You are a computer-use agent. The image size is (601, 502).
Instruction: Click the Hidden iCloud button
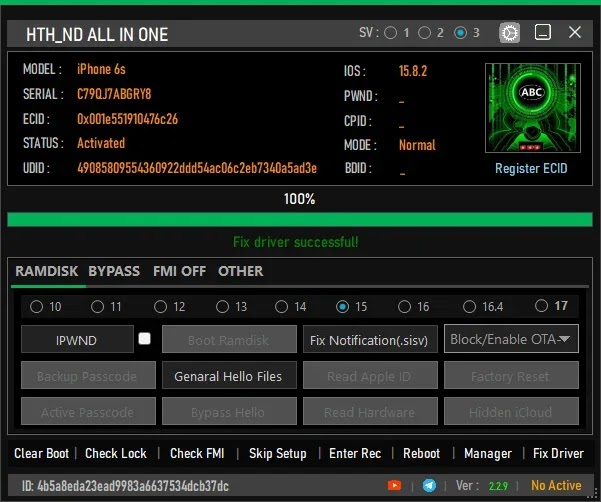511,411
